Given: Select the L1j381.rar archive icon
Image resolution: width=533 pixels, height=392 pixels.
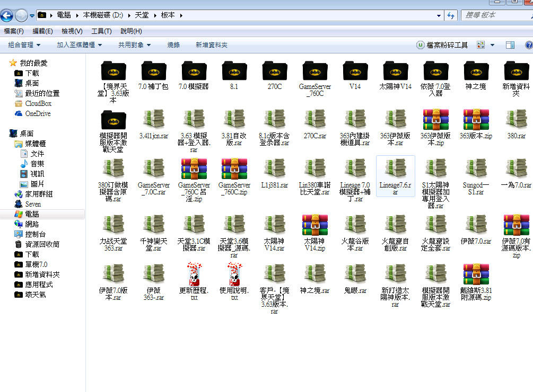Looking at the screenshot, I should tap(275, 168).
